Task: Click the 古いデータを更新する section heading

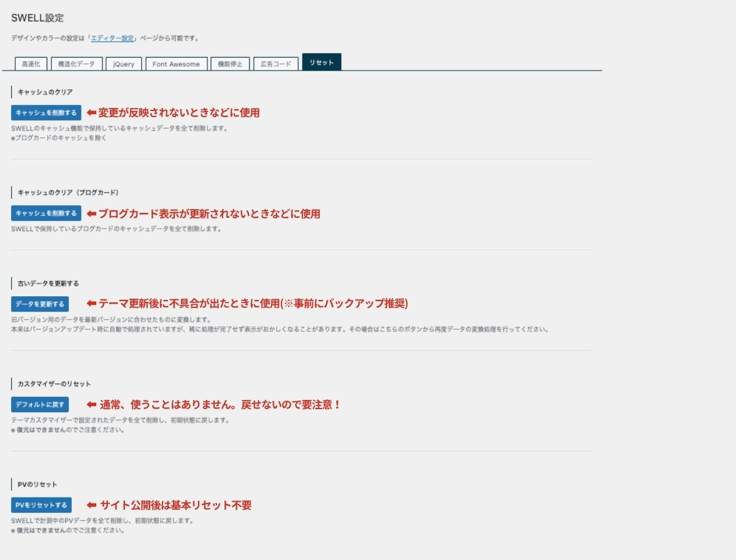Action: click(48, 283)
